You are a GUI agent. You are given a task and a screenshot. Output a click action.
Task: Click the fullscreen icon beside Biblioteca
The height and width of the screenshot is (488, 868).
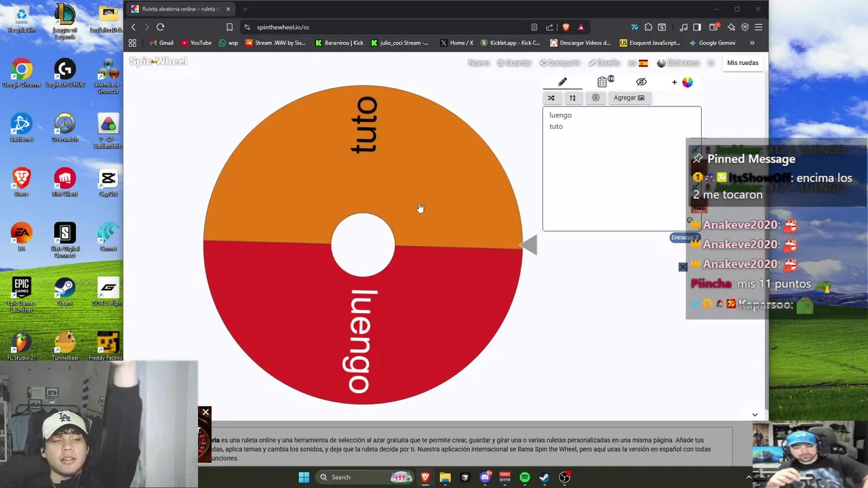click(711, 63)
